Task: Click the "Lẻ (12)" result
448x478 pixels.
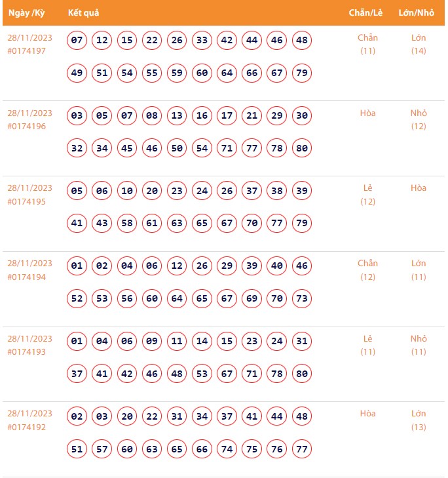Action: click(368, 195)
